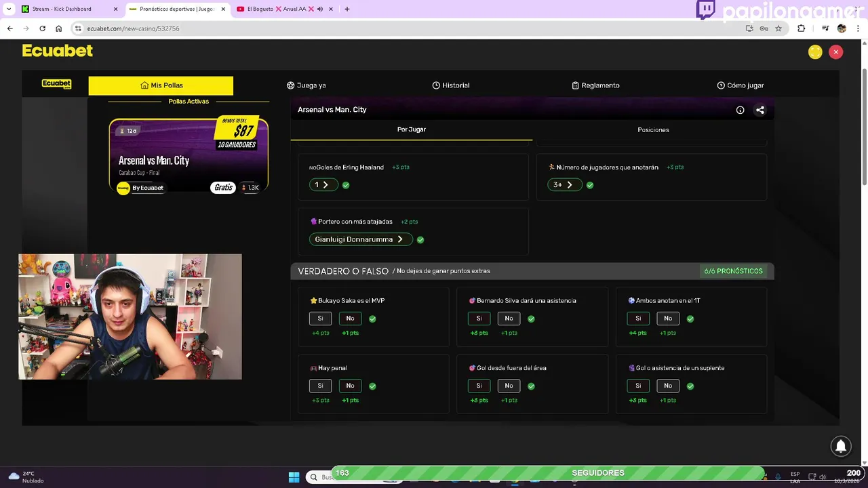Click the 1.3K participants badge
The width and height of the screenshot is (868, 488).
coord(250,188)
